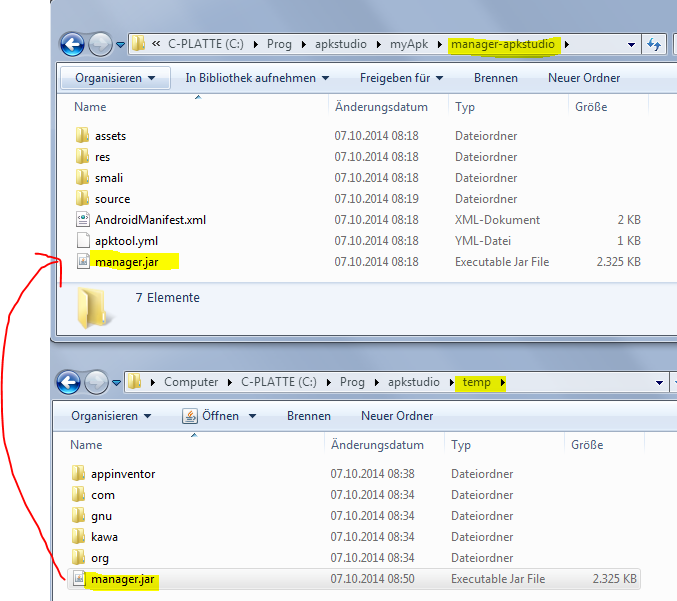Click the back arrow in the top Explorer window

[x=73, y=44]
